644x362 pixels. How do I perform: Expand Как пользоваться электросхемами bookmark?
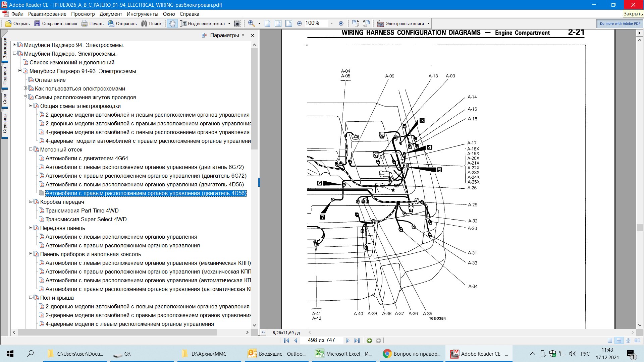[x=25, y=88]
